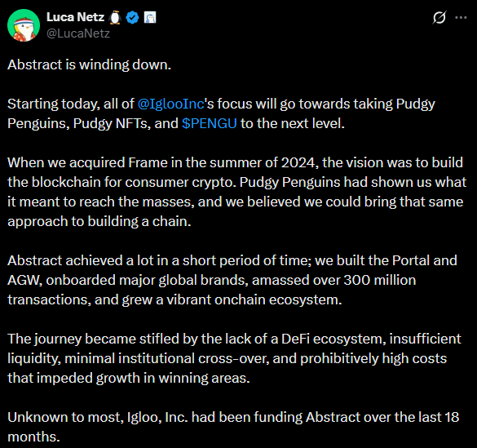The width and height of the screenshot is (477, 448).
Task: Click the 'Starting today, all of' text
Action: (x=71, y=104)
